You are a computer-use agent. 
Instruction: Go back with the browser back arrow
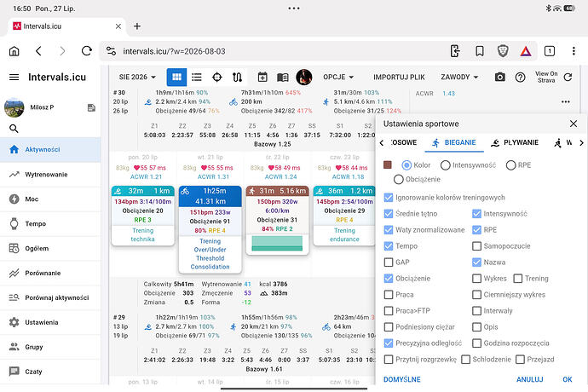point(38,51)
